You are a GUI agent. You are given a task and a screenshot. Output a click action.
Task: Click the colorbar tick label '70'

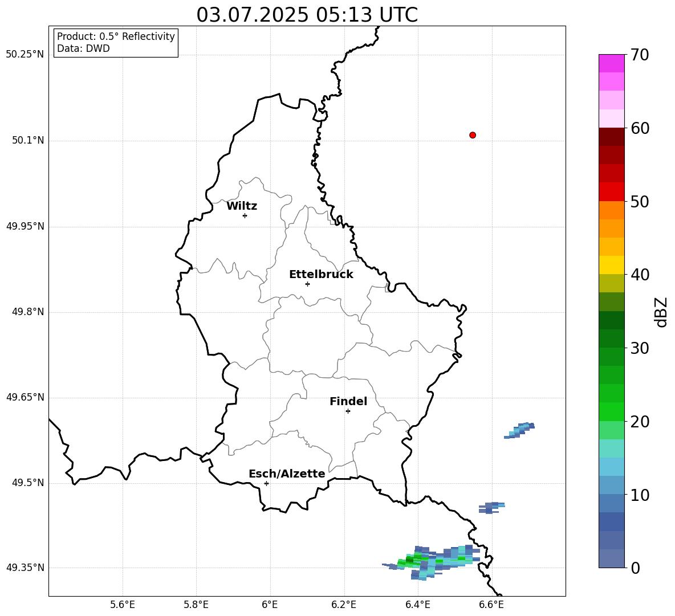(x=640, y=55)
